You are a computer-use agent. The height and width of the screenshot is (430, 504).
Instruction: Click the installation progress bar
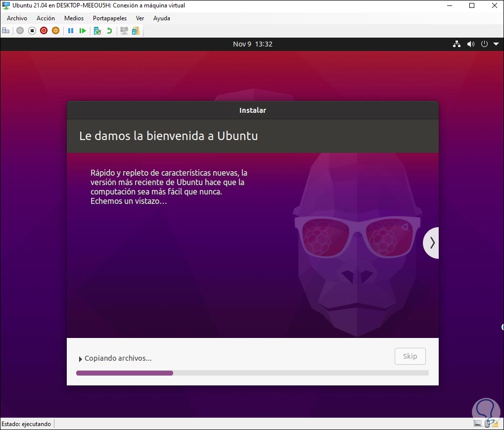(252, 373)
